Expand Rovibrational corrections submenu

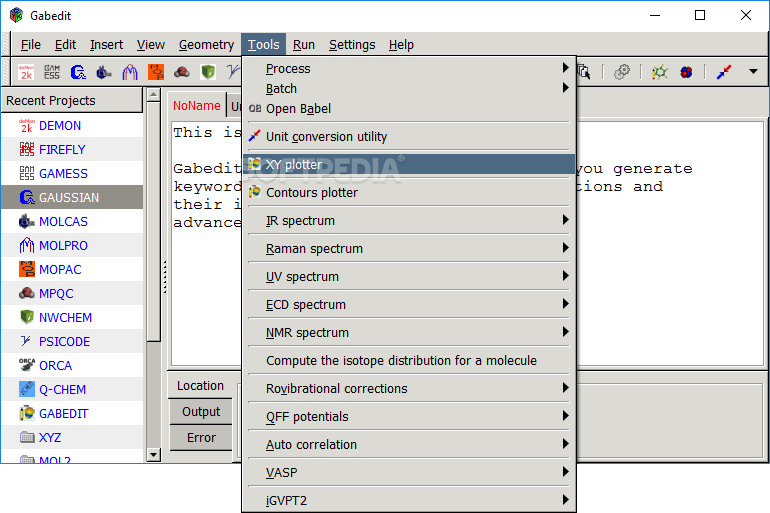point(409,388)
